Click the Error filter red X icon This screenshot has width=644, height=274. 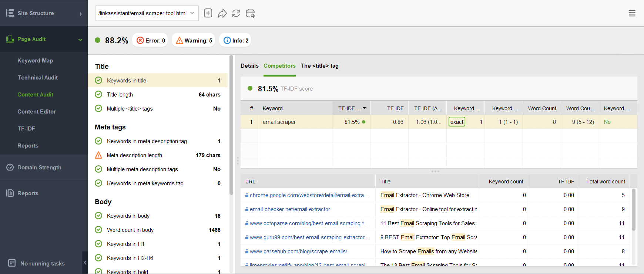click(140, 40)
